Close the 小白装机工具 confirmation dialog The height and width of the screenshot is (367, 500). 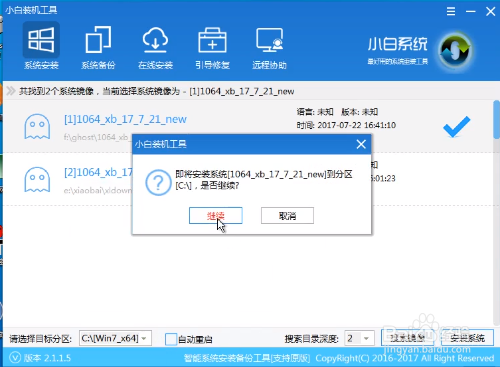[361, 144]
